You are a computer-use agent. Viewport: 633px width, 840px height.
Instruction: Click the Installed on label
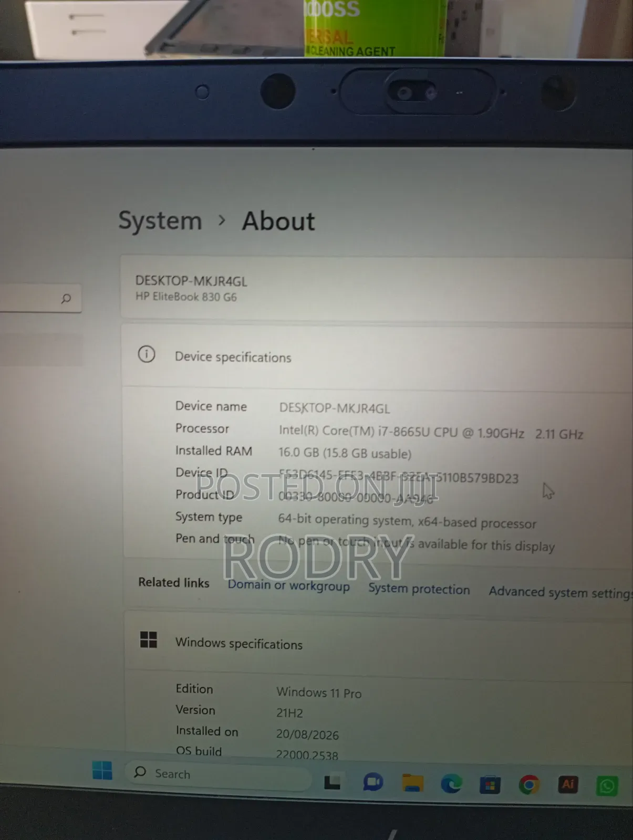pos(207,731)
